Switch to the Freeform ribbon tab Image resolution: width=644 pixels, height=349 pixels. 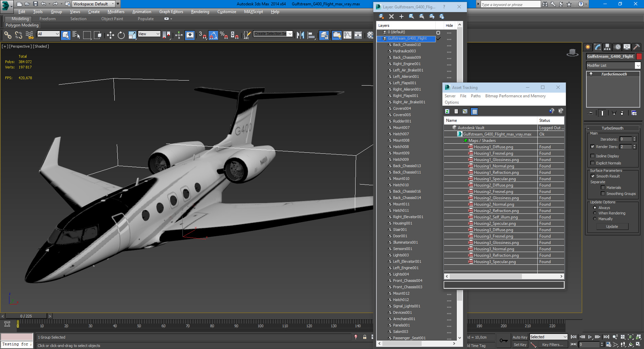pos(47,19)
